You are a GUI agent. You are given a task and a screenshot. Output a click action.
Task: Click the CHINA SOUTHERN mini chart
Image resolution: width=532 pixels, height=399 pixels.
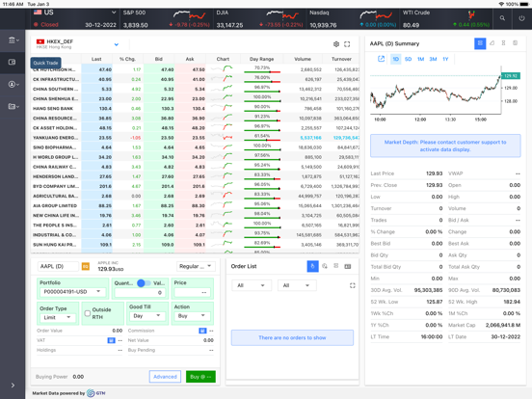223,89
